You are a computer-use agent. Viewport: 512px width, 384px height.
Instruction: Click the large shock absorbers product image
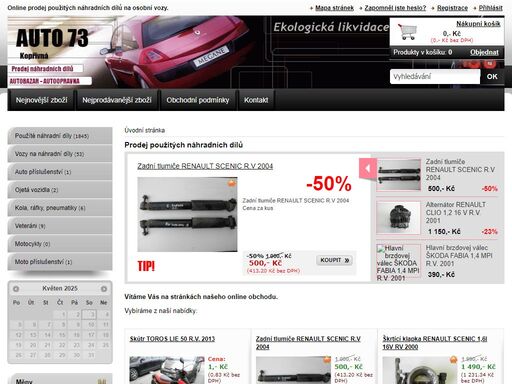point(187,214)
